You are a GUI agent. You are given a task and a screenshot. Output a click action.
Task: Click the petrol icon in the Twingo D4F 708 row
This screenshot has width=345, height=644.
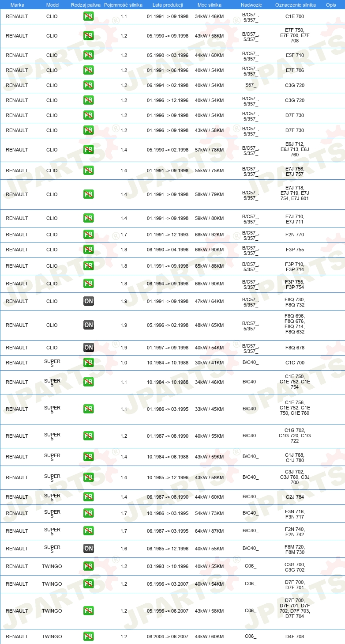(89, 636)
